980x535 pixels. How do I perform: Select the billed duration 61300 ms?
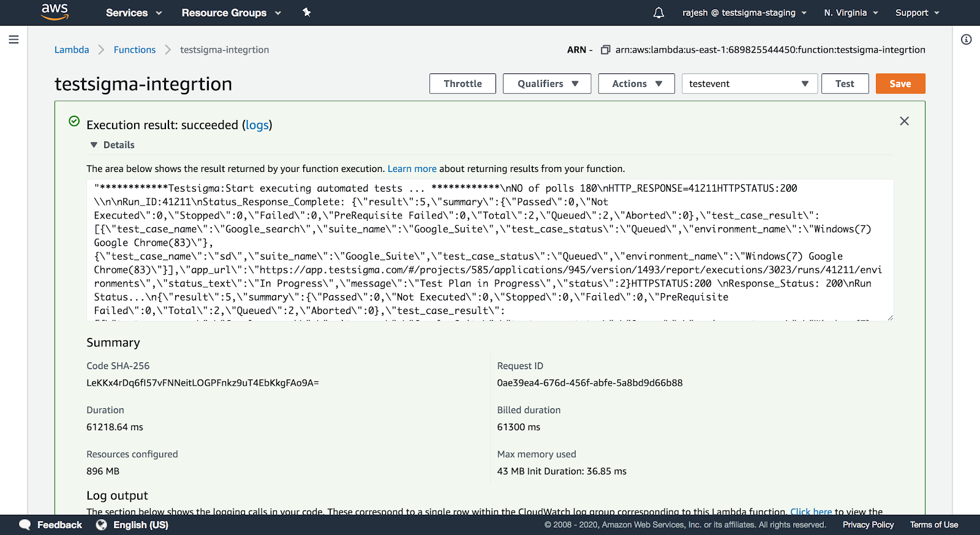tap(519, 427)
